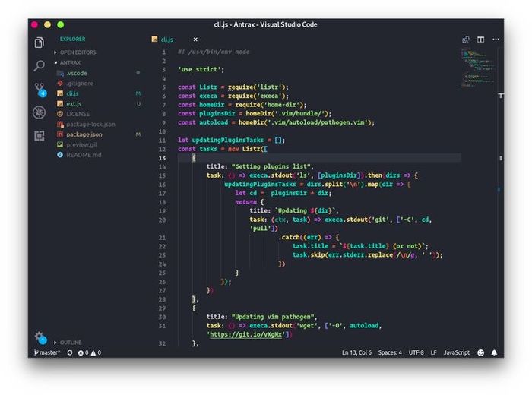Open changes compare icon in editor toolbar
The width and height of the screenshot is (532, 395).
[x=466, y=39]
